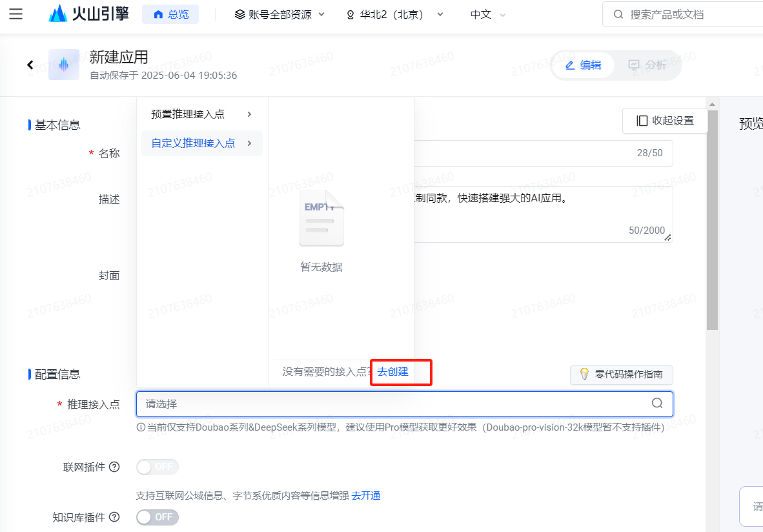Click the 去创建 link
Image resolution: width=763 pixels, height=532 pixels.
pyautogui.click(x=393, y=372)
